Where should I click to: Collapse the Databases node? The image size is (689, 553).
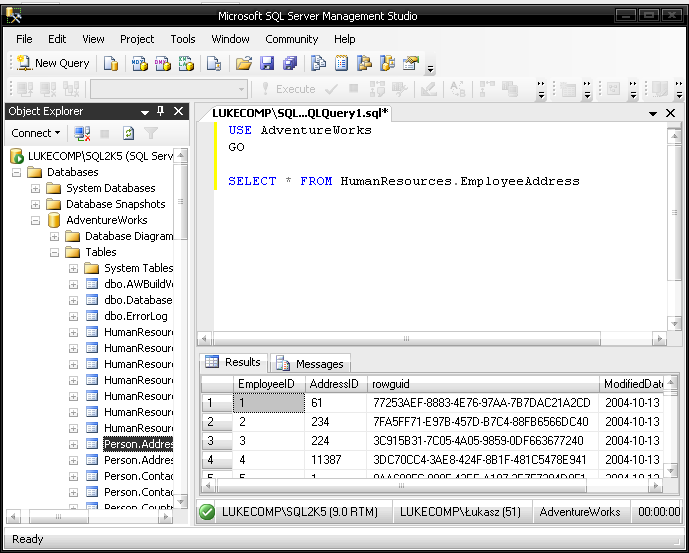click(x=16, y=172)
